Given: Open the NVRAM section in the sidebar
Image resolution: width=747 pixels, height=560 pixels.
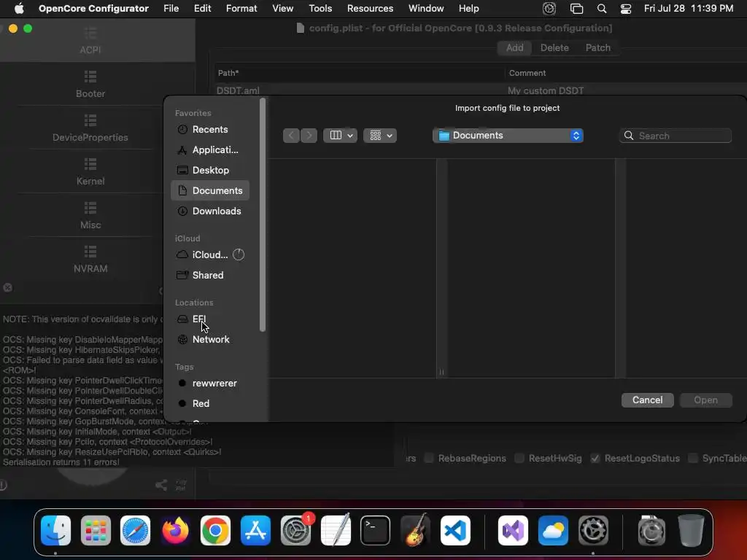Looking at the screenshot, I should pyautogui.click(x=90, y=260).
